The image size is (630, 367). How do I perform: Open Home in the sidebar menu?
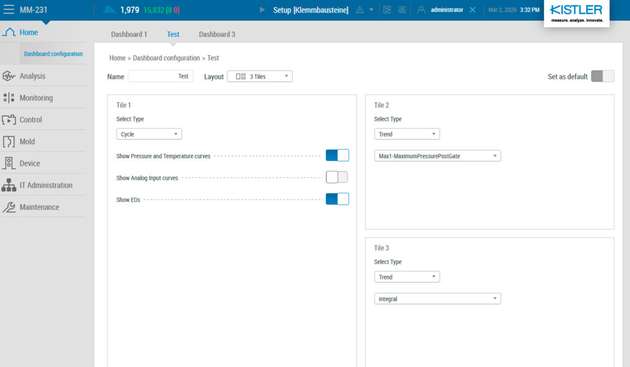(29, 33)
